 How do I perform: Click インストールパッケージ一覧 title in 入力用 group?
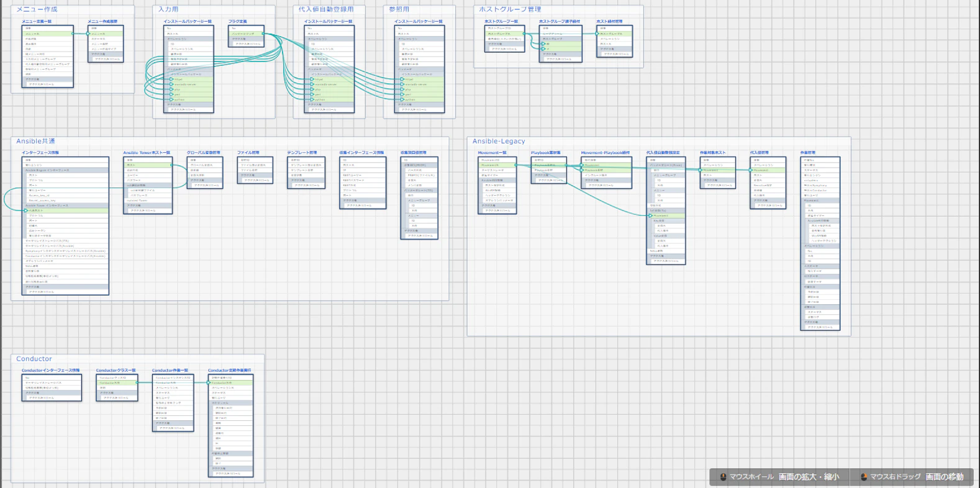point(188,22)
